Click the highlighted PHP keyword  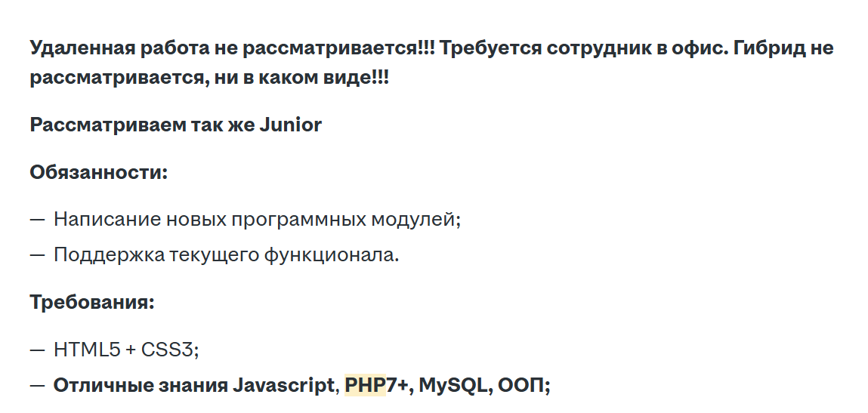click(x=365, y=385)
